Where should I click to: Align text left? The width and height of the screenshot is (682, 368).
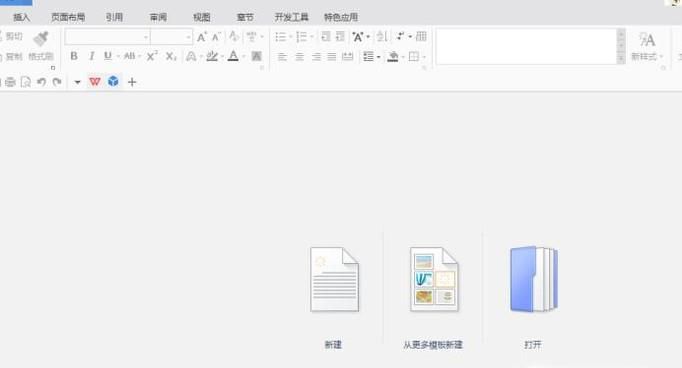(x=282, y=57)
